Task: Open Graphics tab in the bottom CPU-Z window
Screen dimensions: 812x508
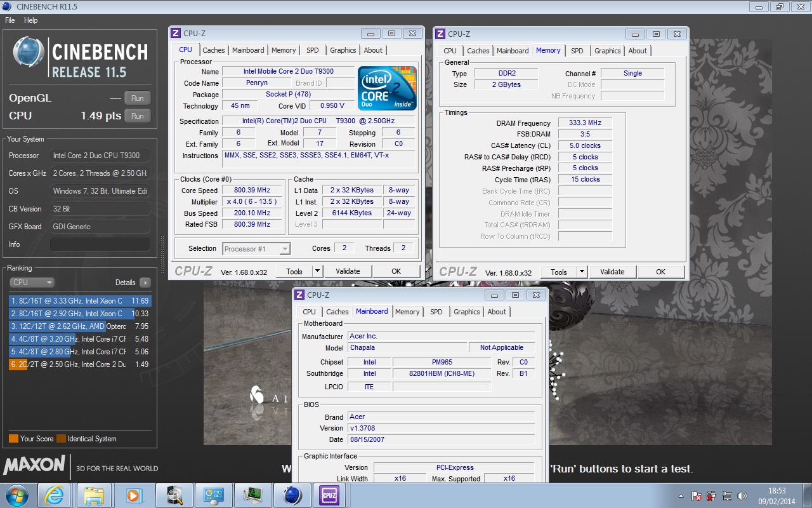Action: pos(467,312)
